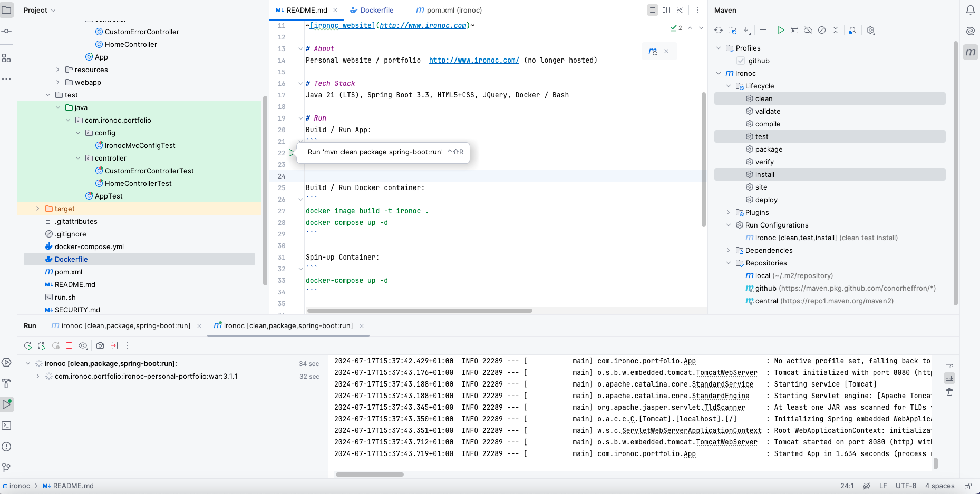This screenshot has width=980, height=494.
Task: Switch to Preview only view mode
Action: point(680,10)
